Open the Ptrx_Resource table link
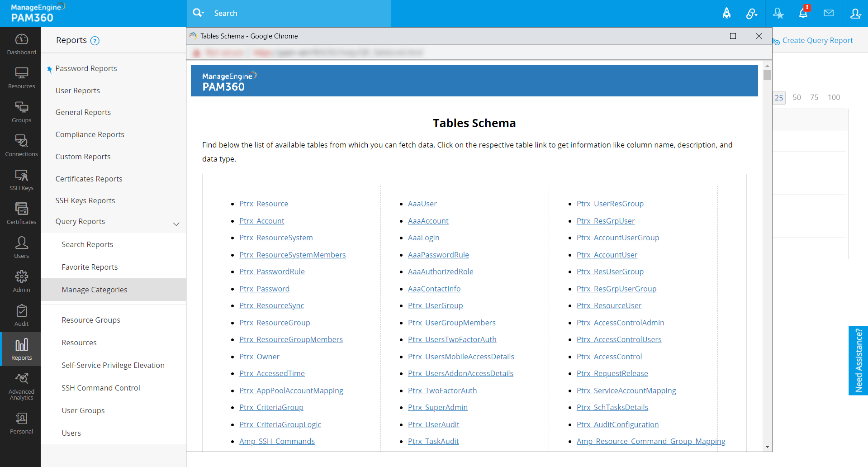Viewport: 868px width, 467px height. 264,204
